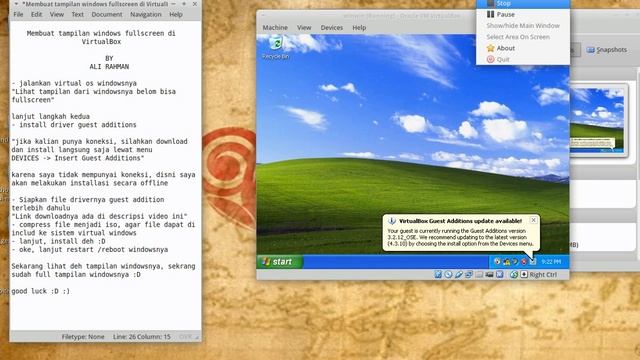Click the star icon next to About
Viewport: 640px width, 360px height.
tap(490, 48)
